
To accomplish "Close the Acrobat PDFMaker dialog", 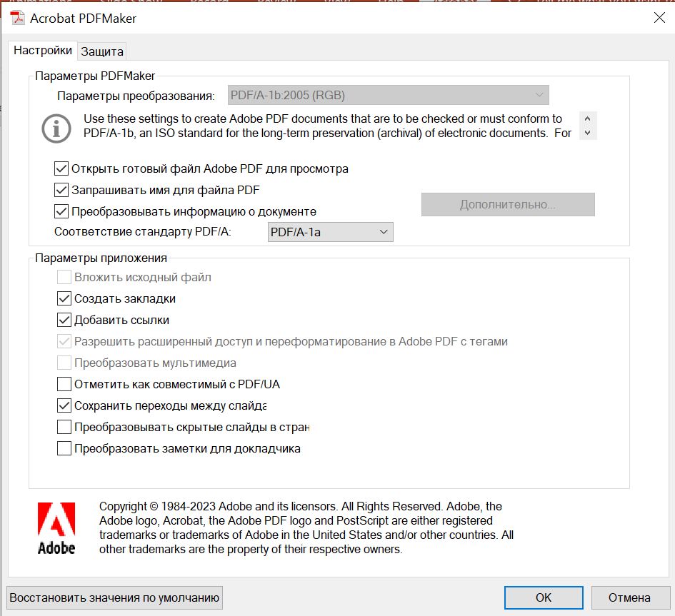I will point(659,19).
